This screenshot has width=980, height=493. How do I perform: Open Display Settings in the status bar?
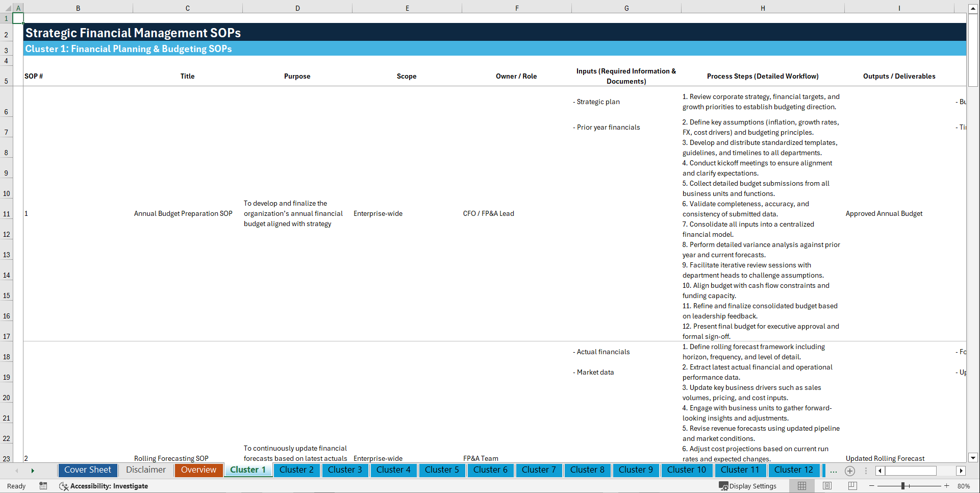[x=748, y=486]
